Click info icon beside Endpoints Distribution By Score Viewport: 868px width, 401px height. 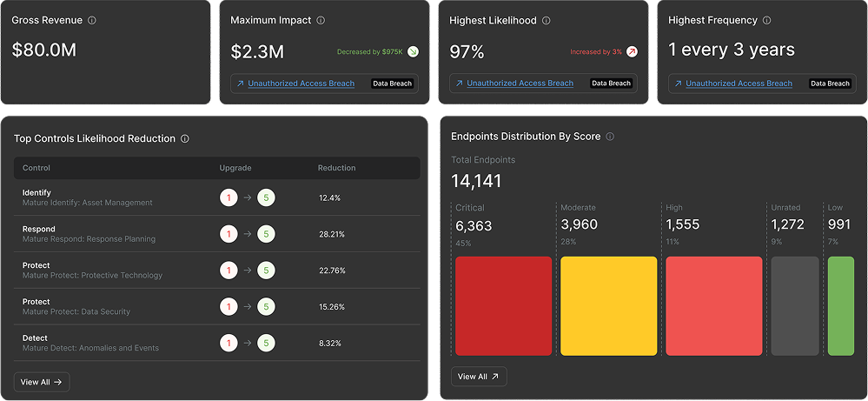(x=610, y=137)
